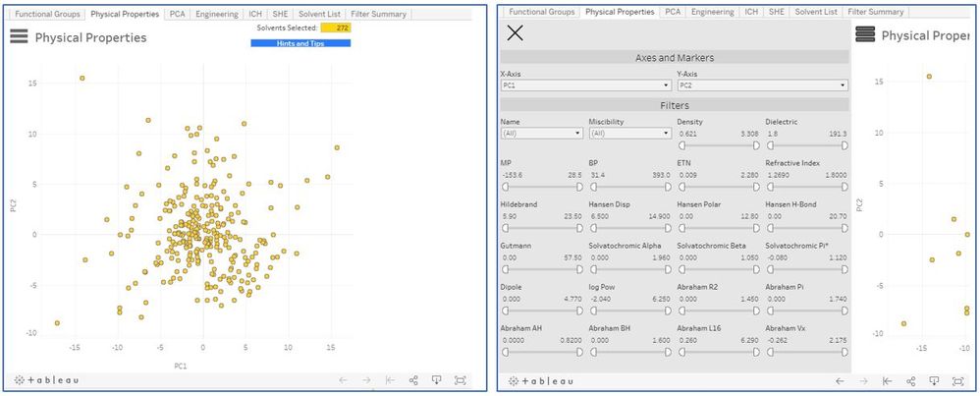
Task: Click the Density filter slider
Action: tap(716, 144)
